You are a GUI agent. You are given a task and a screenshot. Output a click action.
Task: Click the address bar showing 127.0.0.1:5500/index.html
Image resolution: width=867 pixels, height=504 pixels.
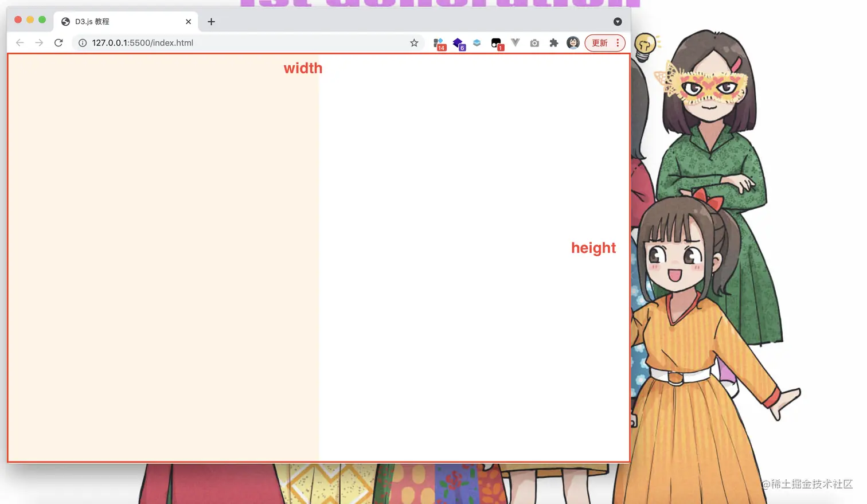(248, 43)
